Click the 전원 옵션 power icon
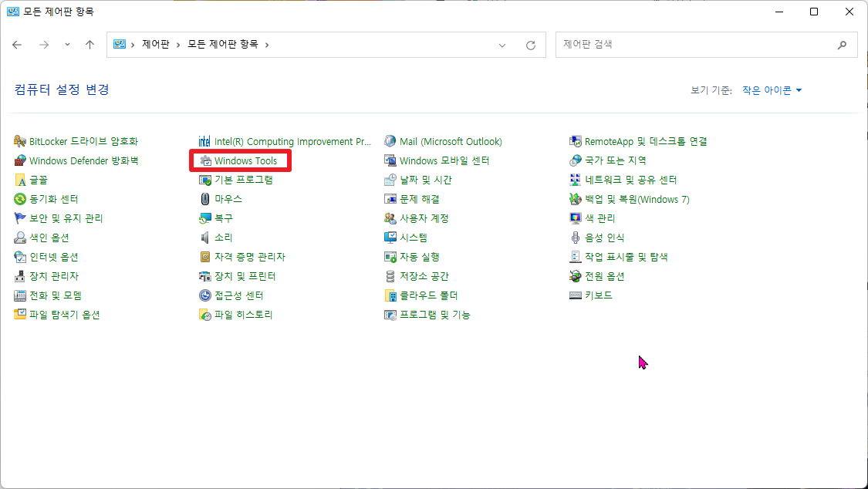The height and width of the screenshot is (489, 868). click(x=576, y=276)
